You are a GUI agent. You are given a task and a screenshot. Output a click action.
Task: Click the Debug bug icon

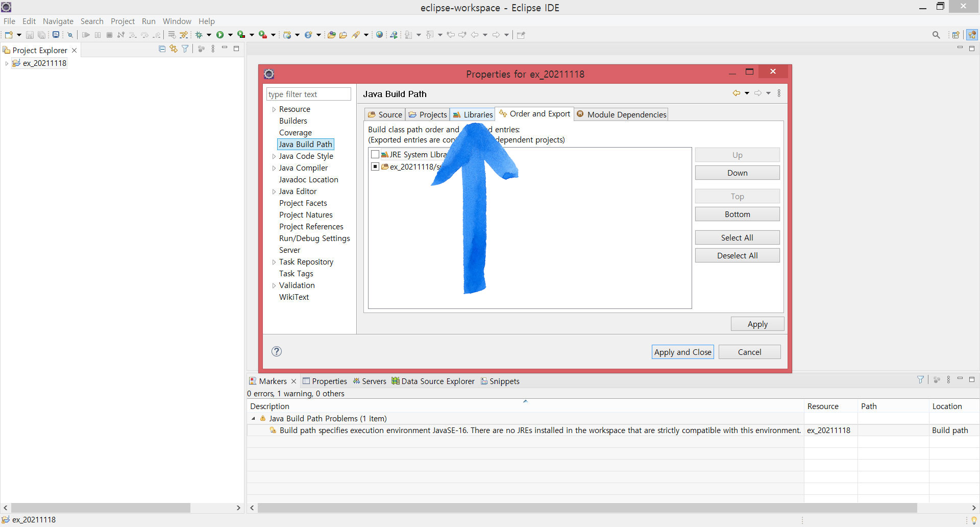199,35
